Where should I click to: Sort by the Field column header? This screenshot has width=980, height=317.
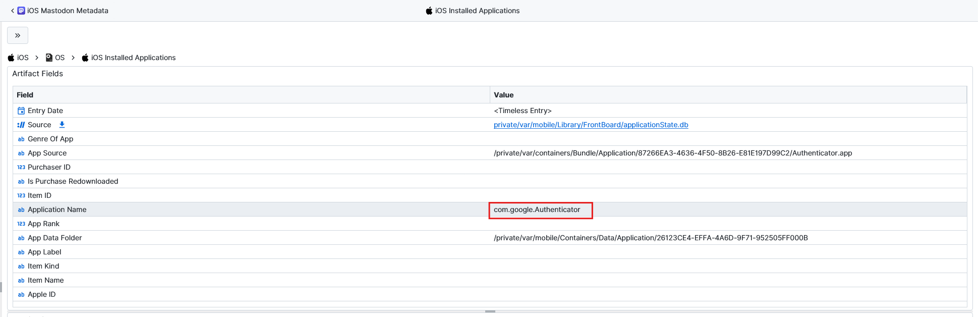pos(25,95)
